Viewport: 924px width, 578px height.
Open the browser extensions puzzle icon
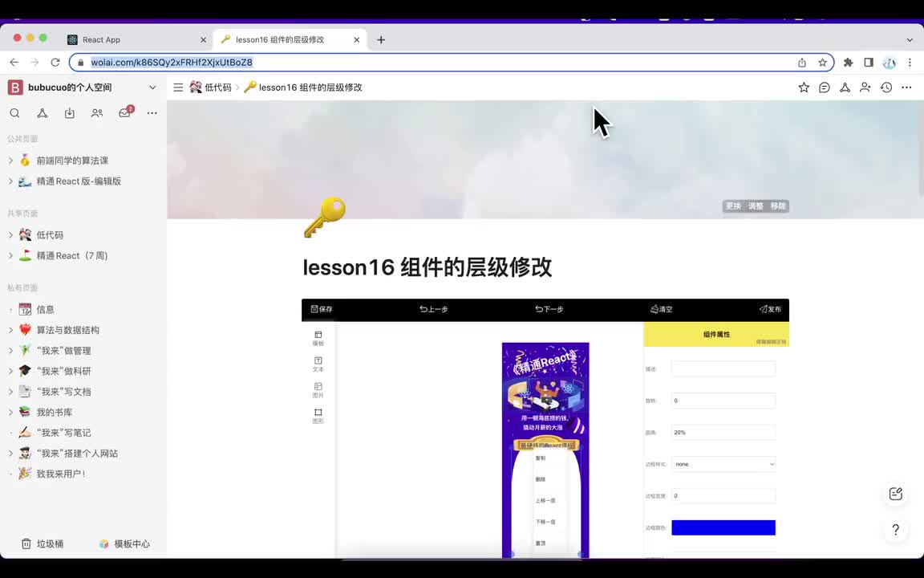(849, 62)
